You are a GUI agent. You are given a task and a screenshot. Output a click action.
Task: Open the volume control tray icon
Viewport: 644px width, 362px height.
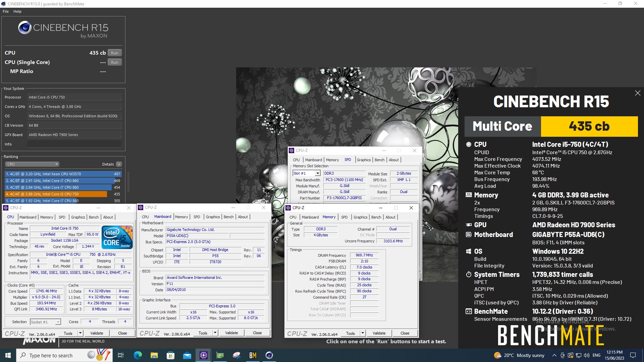[587, 355]
